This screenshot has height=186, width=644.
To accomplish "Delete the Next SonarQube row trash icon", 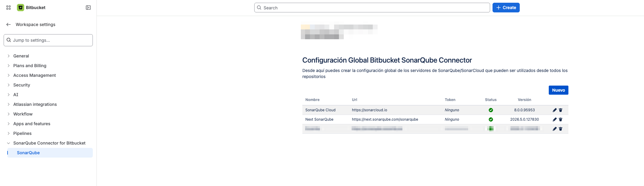I will pos(561,119).
